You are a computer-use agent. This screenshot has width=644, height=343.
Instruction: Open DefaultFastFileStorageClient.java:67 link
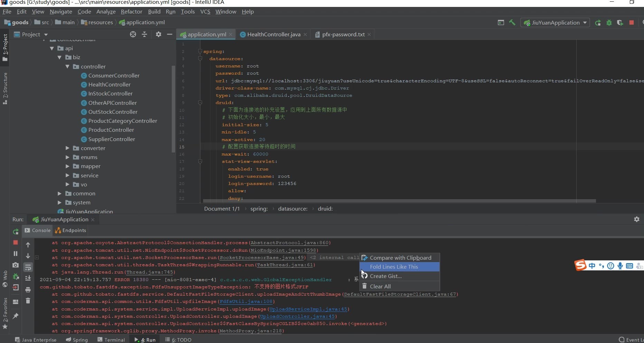click(x=400, y=294)
